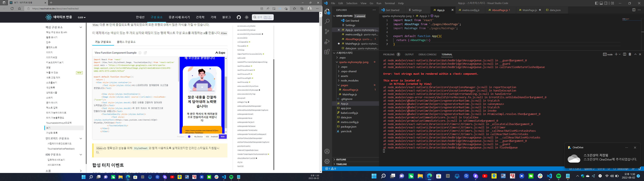Open the Explorer view in VS Code activity bar
Screen dimensions: 644x181
pos(327,12)
